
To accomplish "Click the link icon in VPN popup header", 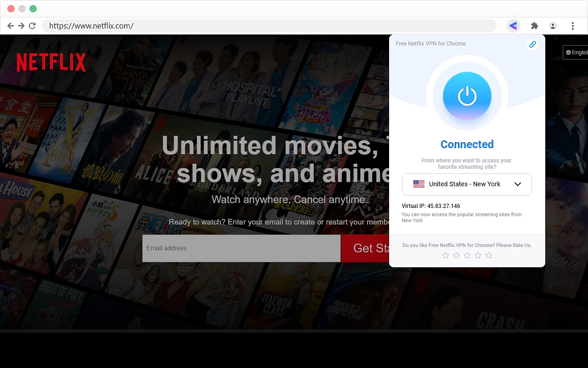I will 532,44.
